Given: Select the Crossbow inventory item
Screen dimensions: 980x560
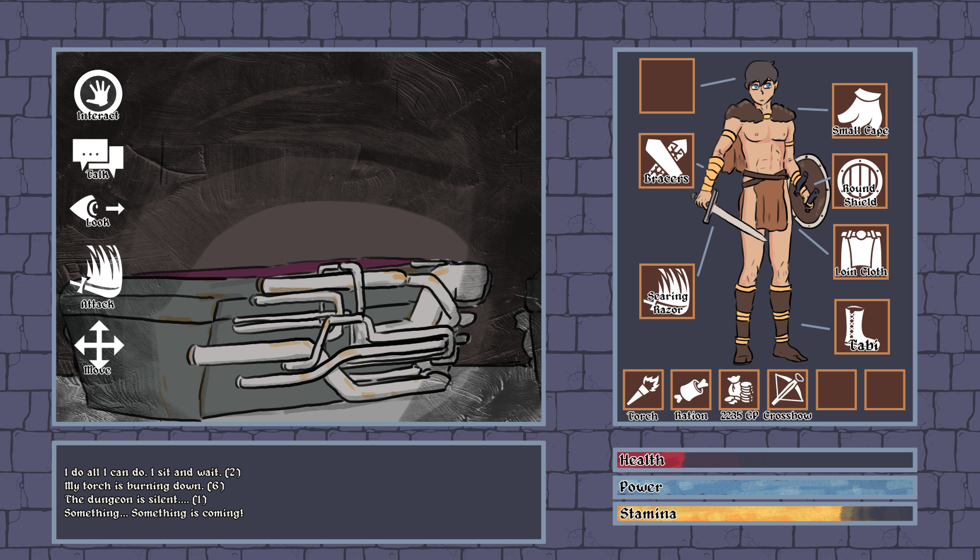Looking at the screenshot, I should click(x=787, y=390).
